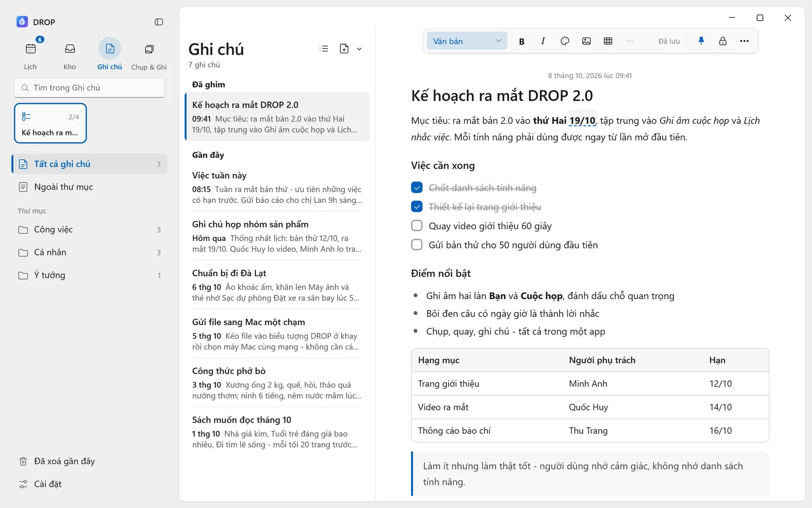This screenshot has width=812, height=508.
Task: Create a new note with the plus icon
Action: point(344,49)
